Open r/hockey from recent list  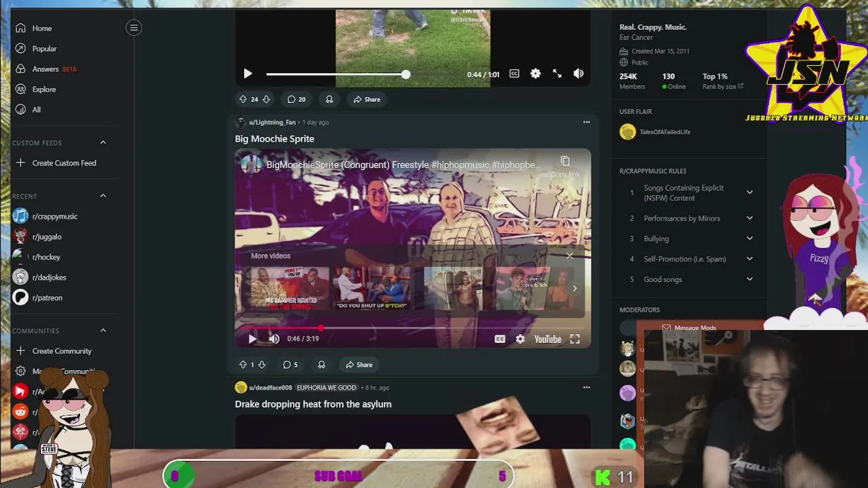click(x=46, y=257)
